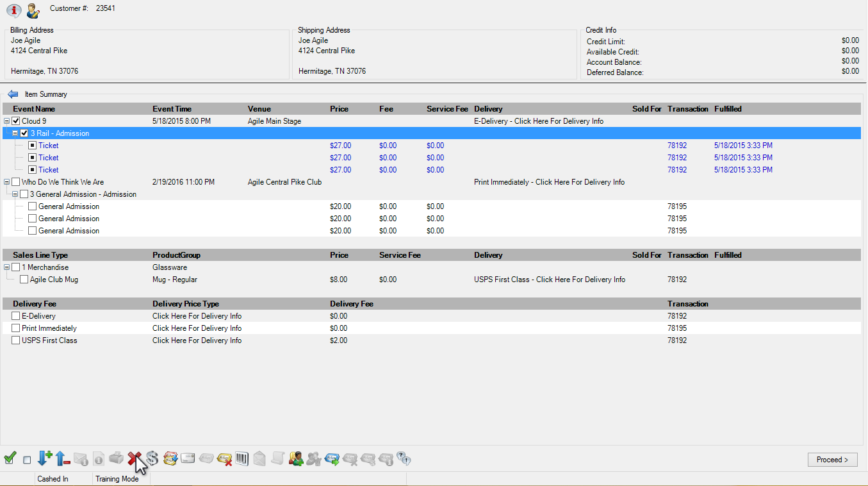Click the ticket exchange icon with blue arrow
Viewport: 868px width, 486px height.
point(170,458)
